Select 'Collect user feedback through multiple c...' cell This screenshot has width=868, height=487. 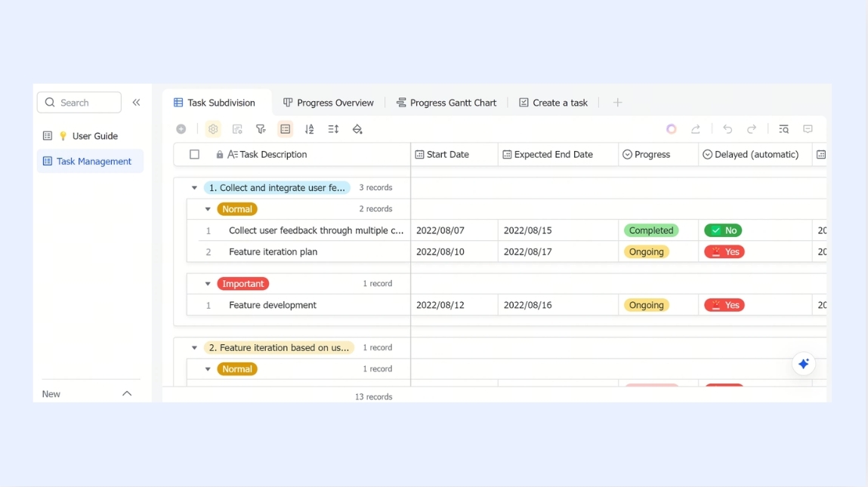tap(316, 230)
